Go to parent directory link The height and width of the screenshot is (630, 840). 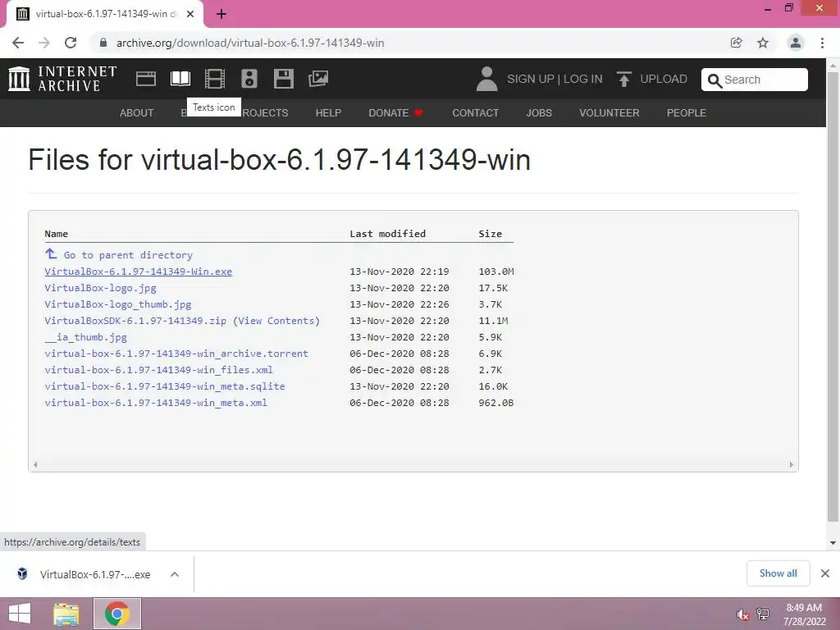[128, 255]
